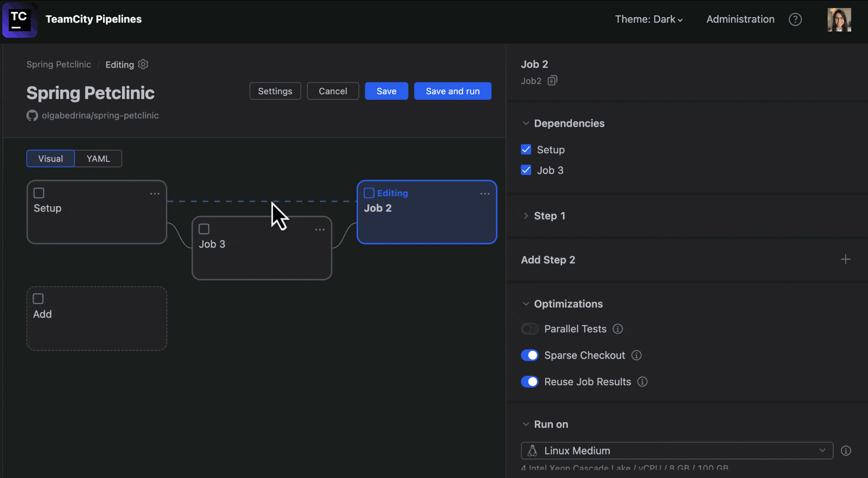Show info for Sparse Checkout
The width and height of the screenshot is (868, 478).
tap(637, 355)
